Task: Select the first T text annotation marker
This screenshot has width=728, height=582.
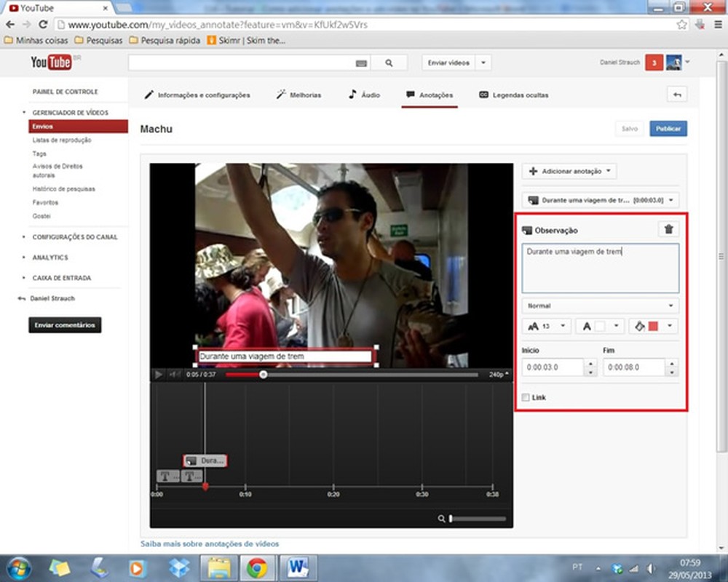Action: pyautogui.click(x=167, y=476)
